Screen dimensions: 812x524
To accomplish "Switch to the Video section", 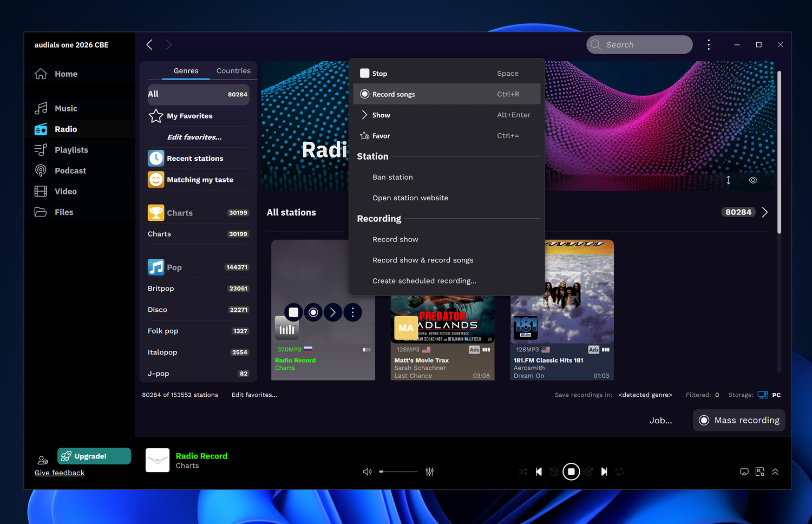I will (x=56, y=191).
